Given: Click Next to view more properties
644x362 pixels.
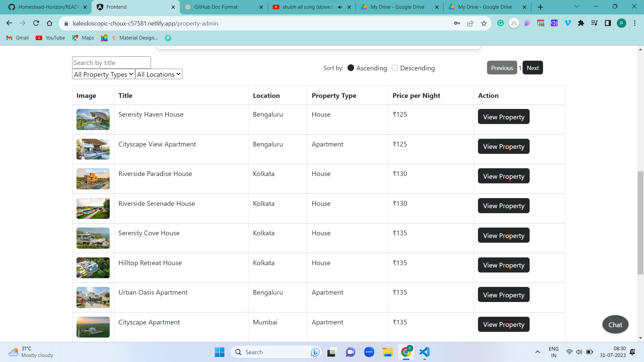Looking at the screenshot, I should [x=532, y=67].
